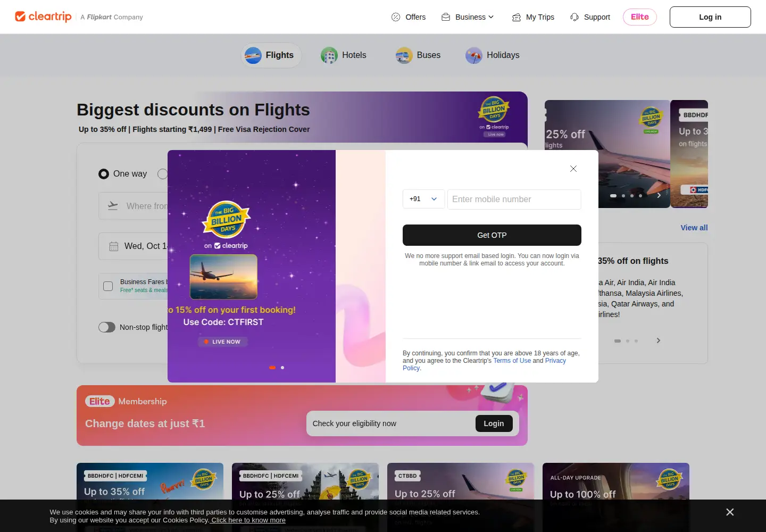Close the login popup
This screenshot has width=766, height=532.
[573, 169]
